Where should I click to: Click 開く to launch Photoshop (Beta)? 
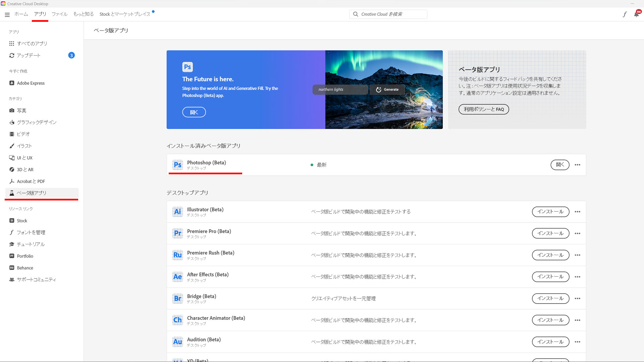559,165
